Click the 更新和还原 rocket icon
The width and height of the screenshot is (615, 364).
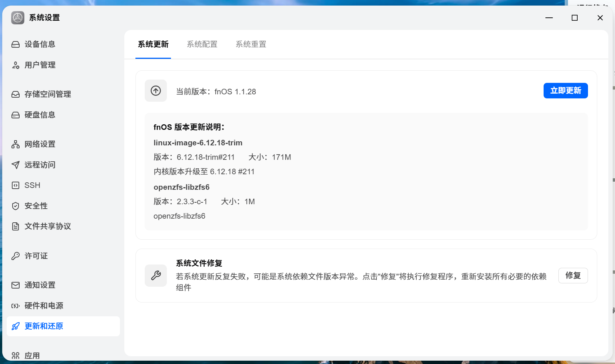(x=16, y=326)
